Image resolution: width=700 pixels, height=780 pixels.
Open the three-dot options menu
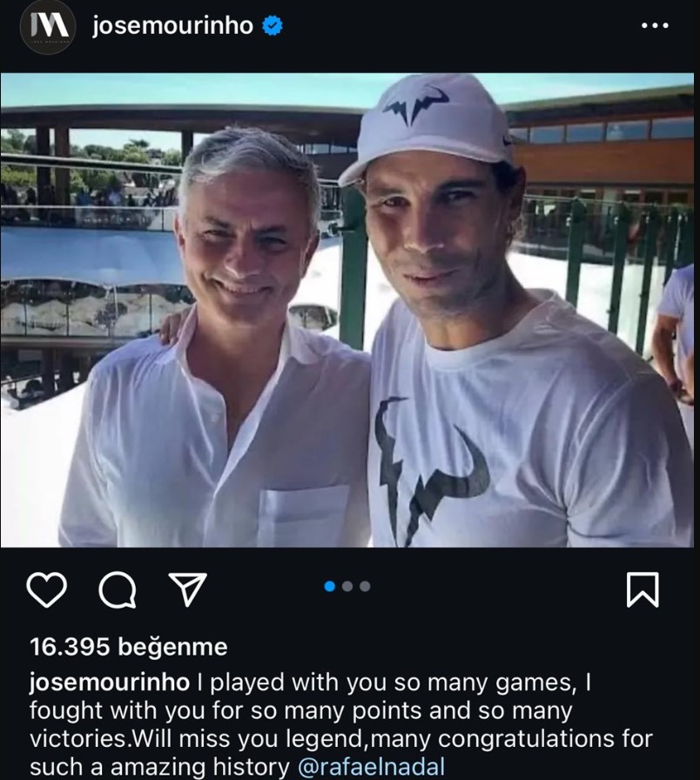655,25
